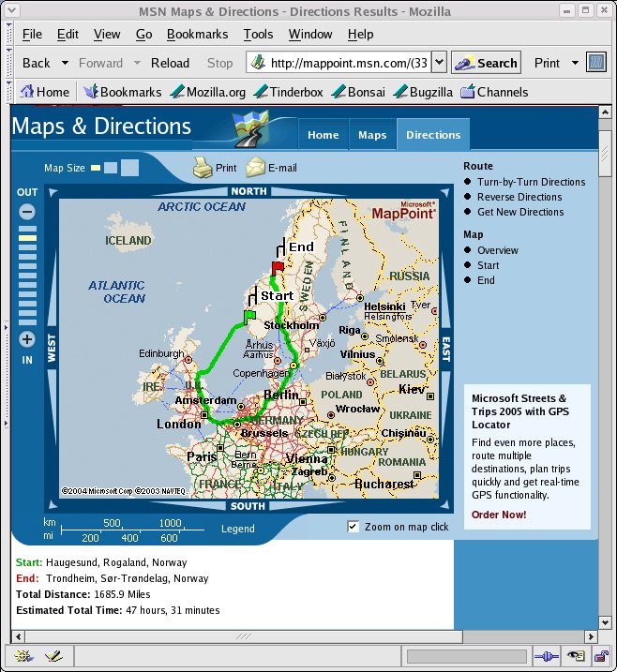Click the Legend link below map

click(238, 529)
